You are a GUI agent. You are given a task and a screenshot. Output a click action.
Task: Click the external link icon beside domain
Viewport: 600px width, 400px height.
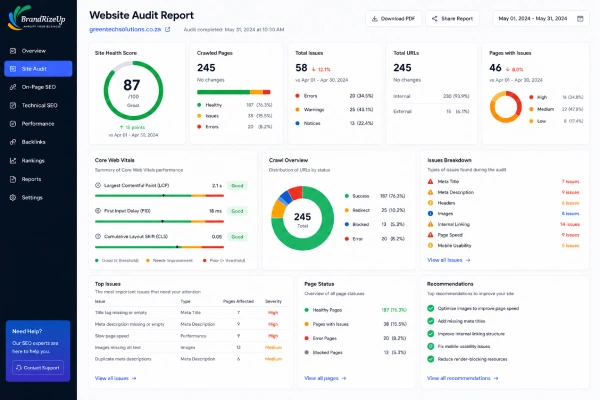coord(168,29)
